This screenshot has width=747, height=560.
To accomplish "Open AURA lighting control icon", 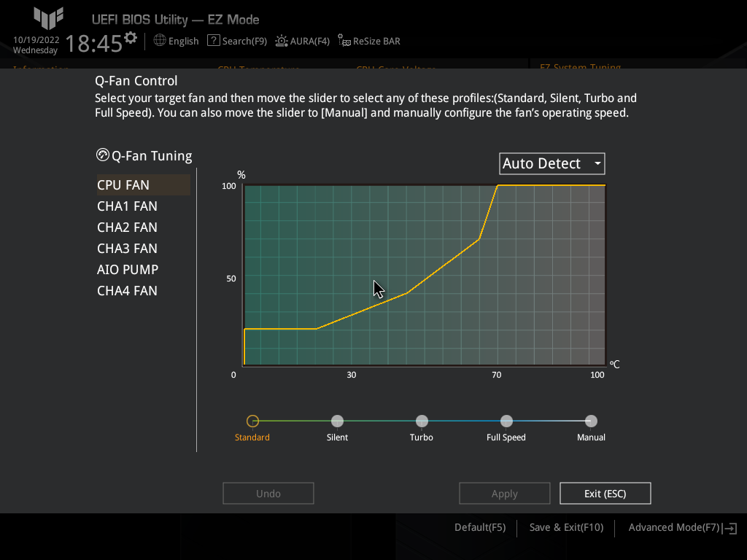I will [x=282, y=41].
